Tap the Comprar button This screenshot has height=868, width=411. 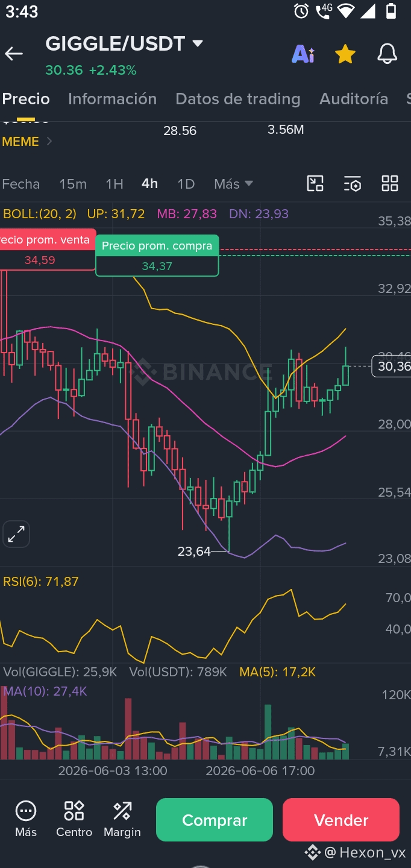click(x=215, y=820)
